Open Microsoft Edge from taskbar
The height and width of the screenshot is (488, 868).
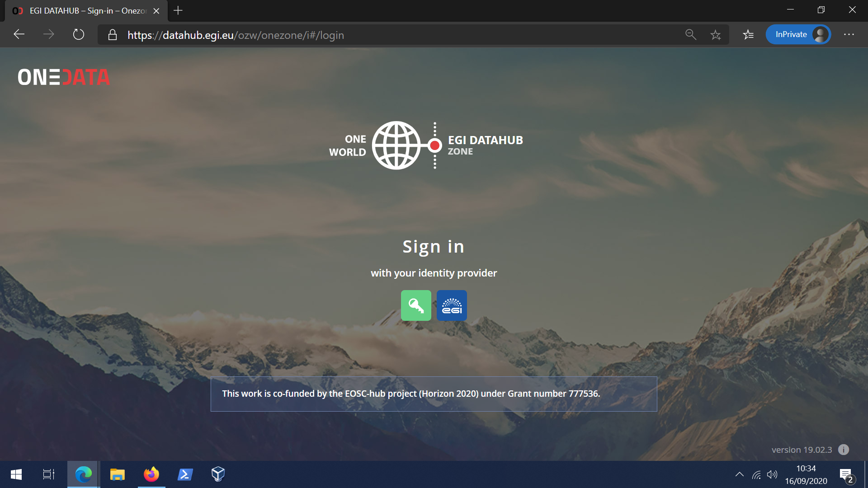tap(84, 474)
